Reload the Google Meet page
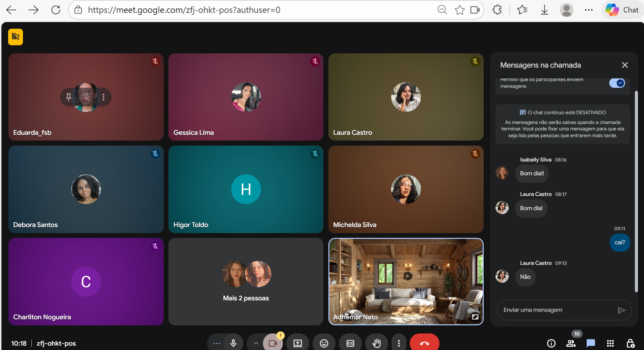 coord(56,10)
